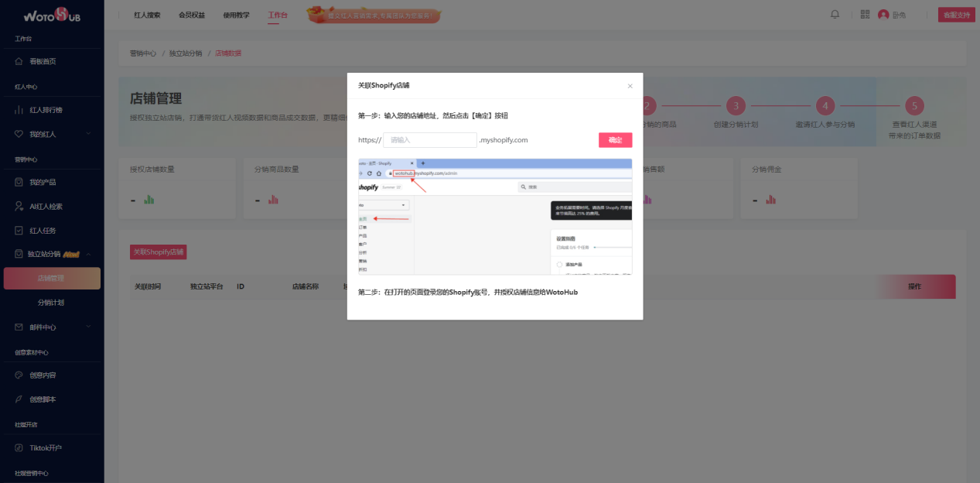
Task: Close the 关联Shopify店铺 dialog
Action: (x=630, y=86)
